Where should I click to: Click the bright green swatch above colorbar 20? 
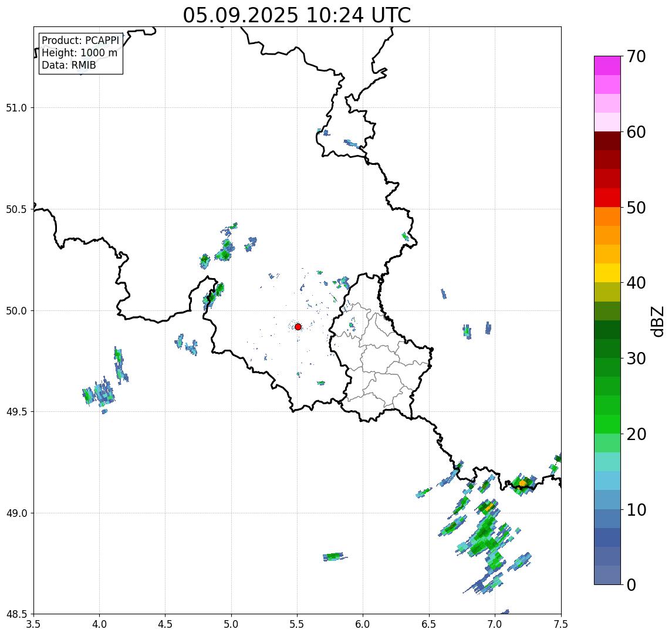tap(607, 424)
